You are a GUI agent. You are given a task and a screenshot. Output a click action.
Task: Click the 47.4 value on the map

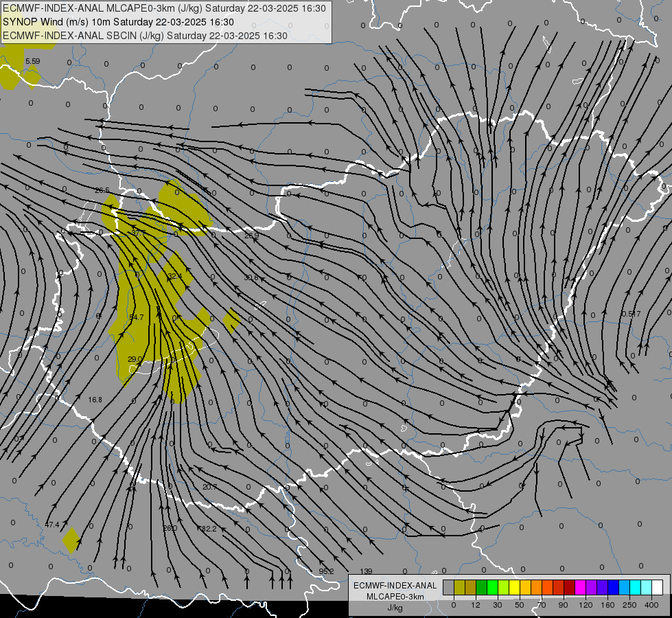click(x=52, y=525)
